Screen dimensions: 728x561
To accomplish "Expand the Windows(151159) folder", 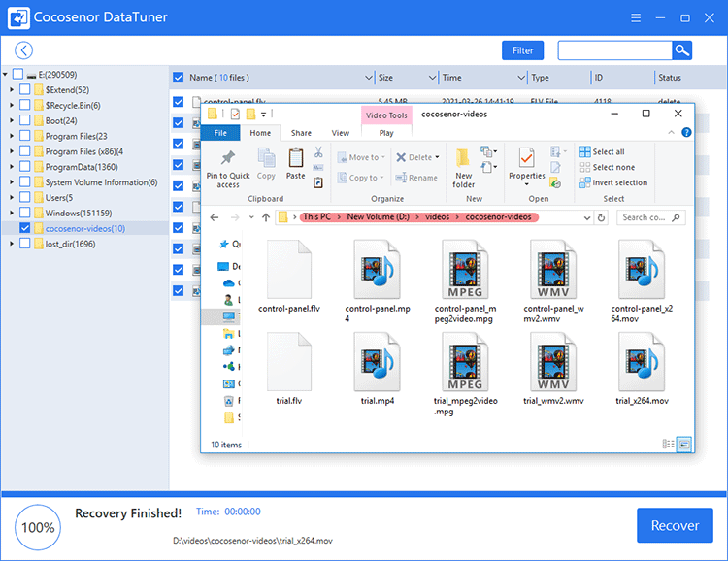I will click(12, 213).
